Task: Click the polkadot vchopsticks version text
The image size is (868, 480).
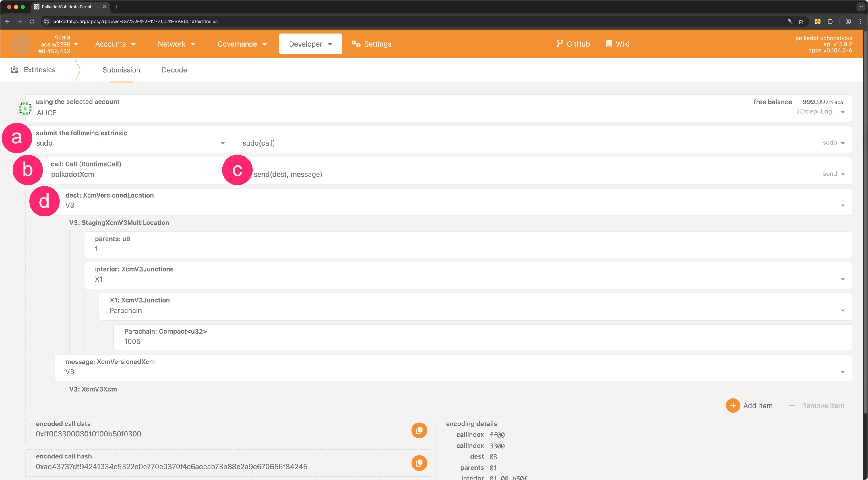Action: (823, 38)
